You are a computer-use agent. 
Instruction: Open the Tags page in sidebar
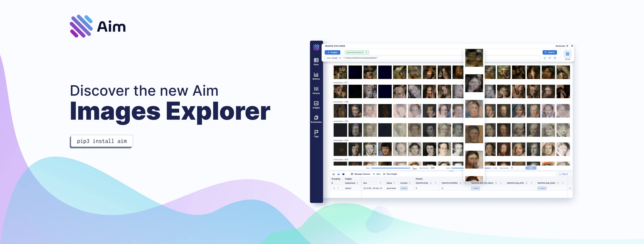tap(316, 134)
